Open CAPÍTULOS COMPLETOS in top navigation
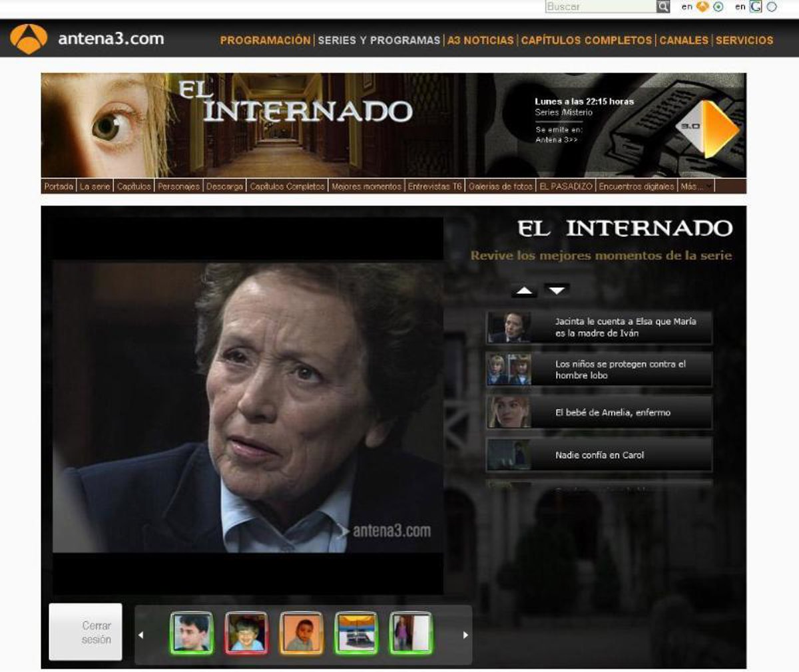Screen dimensions: 799x672 586,40
